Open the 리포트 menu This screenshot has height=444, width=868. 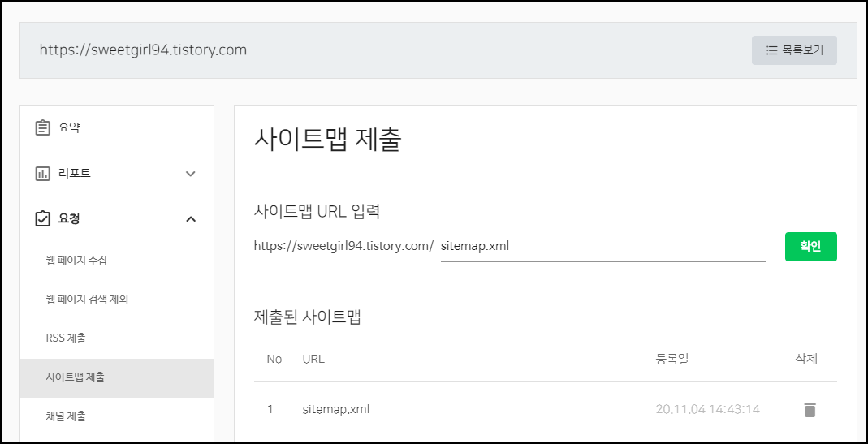(116, 173)
